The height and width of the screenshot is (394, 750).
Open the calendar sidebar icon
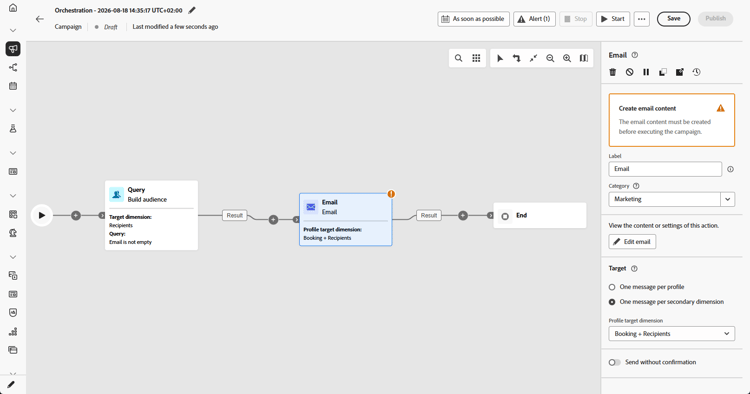point(13,86)
